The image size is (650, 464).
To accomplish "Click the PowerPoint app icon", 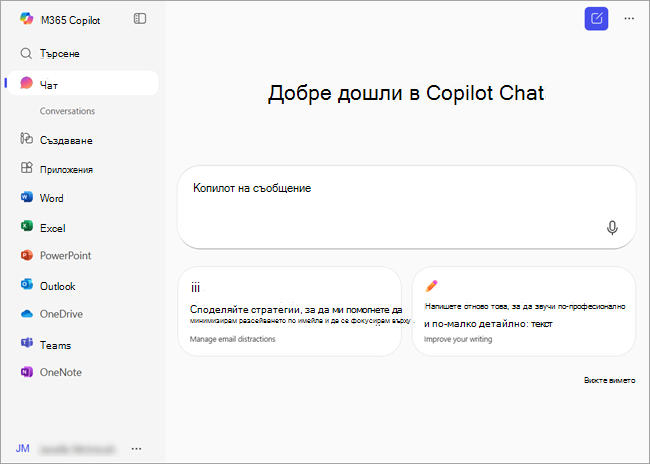I will point(27,255).
